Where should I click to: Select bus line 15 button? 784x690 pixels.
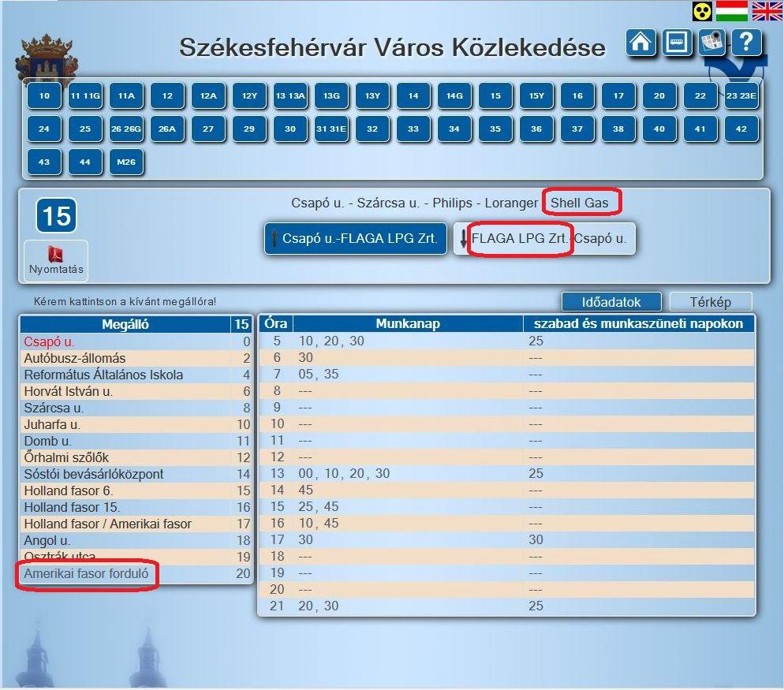tap(495, 95)
